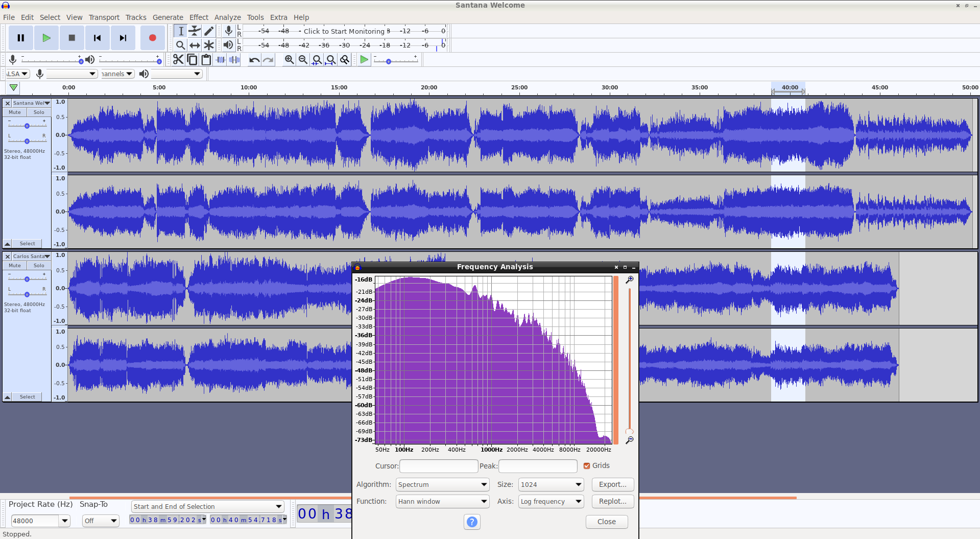Viewport: 980px width, 539px height.
Task: Click the Record button
Action: (152, 38)
